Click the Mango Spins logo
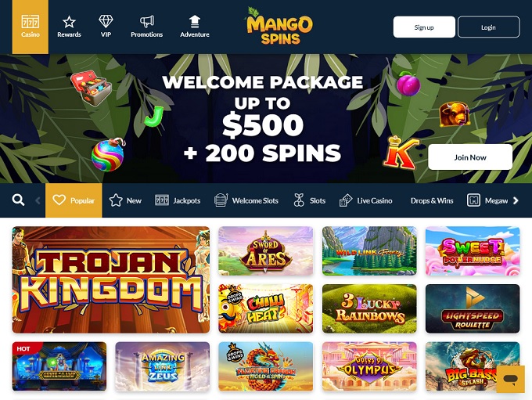Image resolution: width=532 pixels, height=400 pixels. pos(279,27)
